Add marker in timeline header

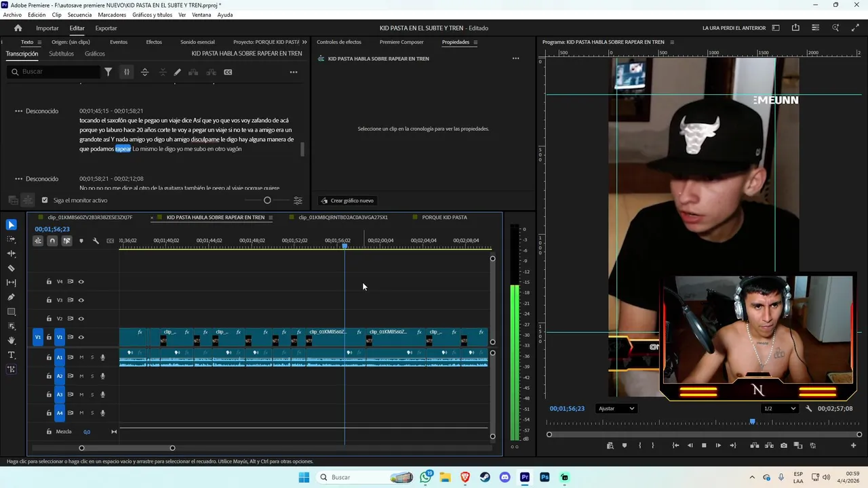(81, 241)
